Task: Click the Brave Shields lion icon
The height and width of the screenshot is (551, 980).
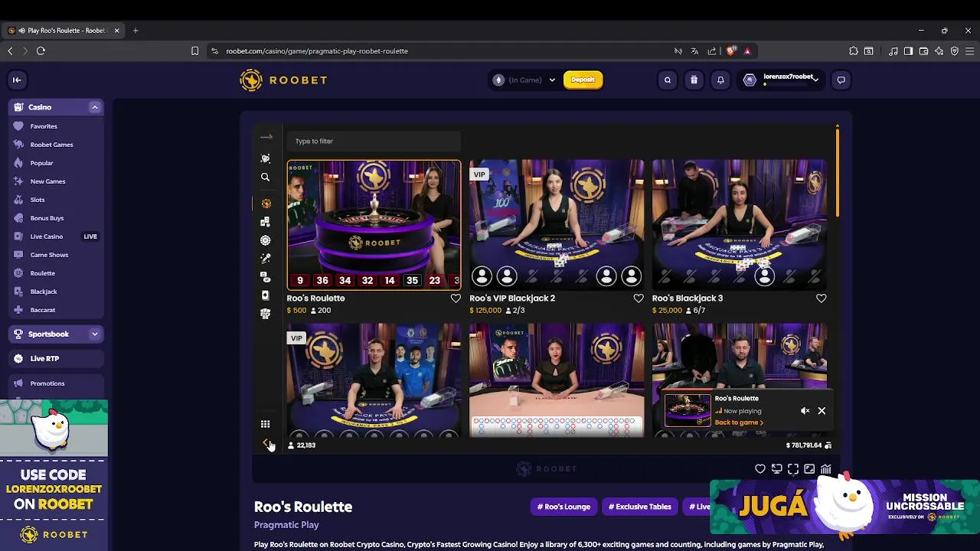Action: point(731,51)
